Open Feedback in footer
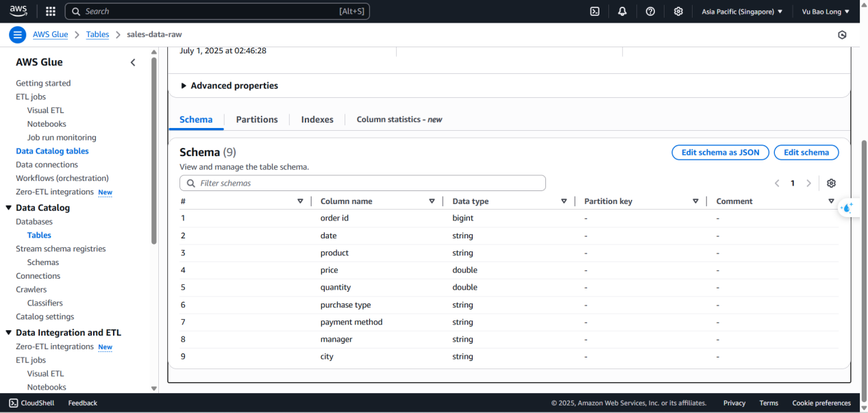The height and width of the screenshot is (413, 868). (x=83, y=403)
